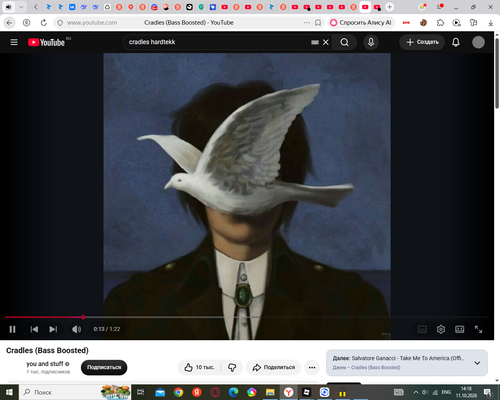
Task: Dislike the video
Action: pos(232,367)
